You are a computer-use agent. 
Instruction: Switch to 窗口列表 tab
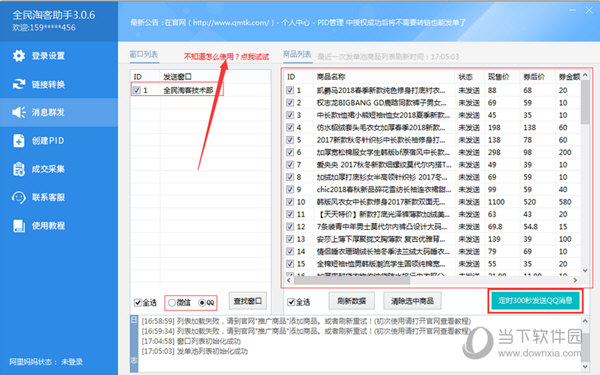tap(144, 54)
